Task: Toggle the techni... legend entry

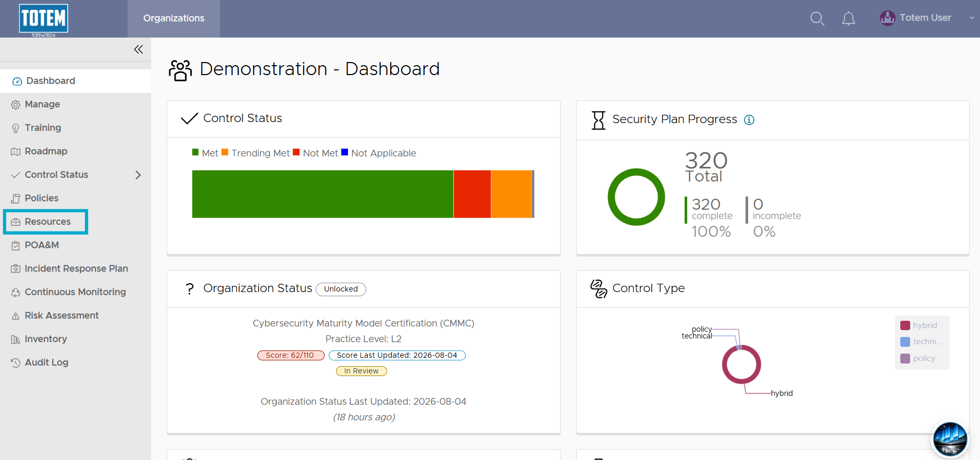Action: point(921,342)
